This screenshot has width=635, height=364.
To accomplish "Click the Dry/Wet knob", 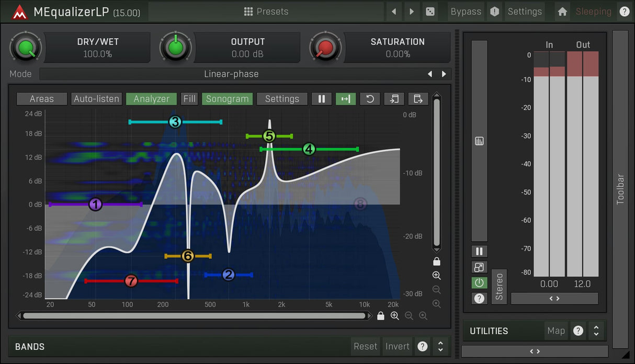I will pos(25,48).
